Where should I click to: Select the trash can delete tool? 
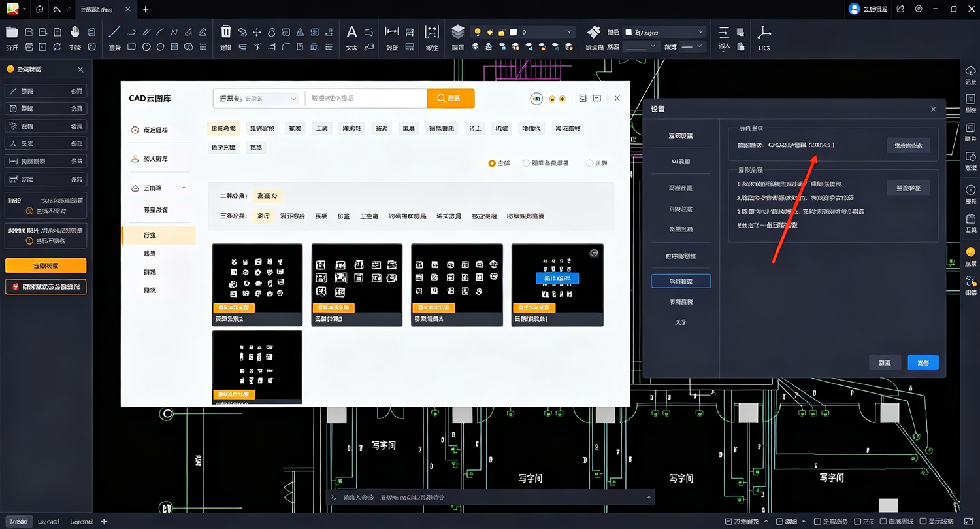(x=225, y=31)
